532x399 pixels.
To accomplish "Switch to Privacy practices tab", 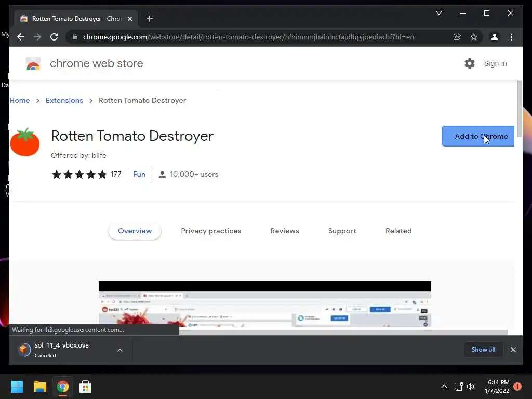I will tap(211, 231).
